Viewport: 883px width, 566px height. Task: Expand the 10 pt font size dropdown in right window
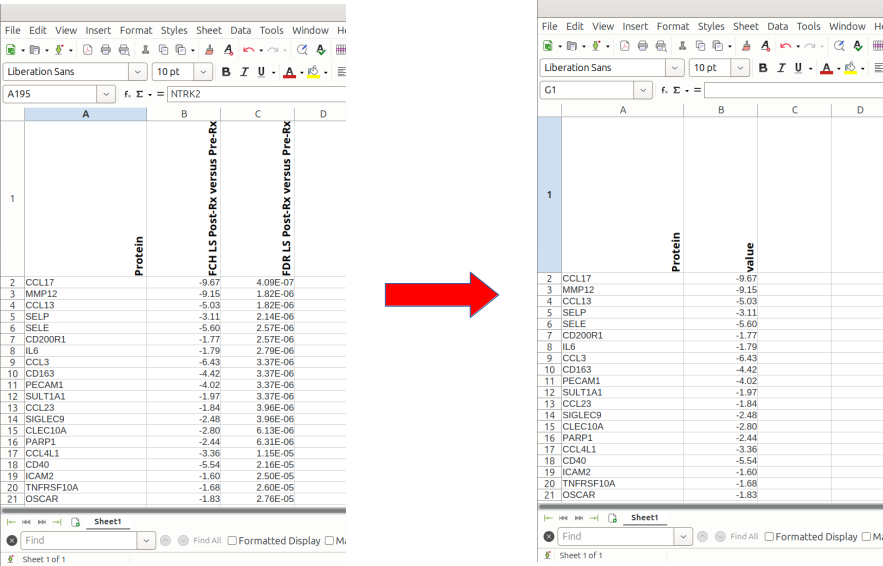(x=740, y=68)
